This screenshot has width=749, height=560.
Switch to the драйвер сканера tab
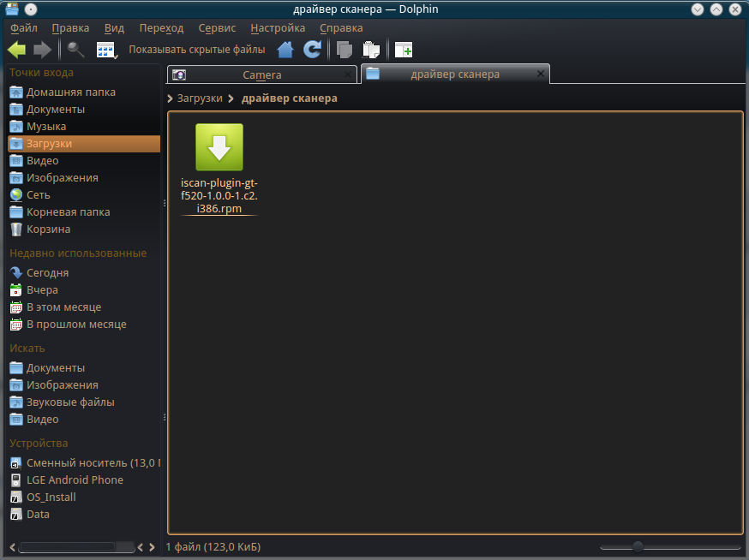coord(455,74)
